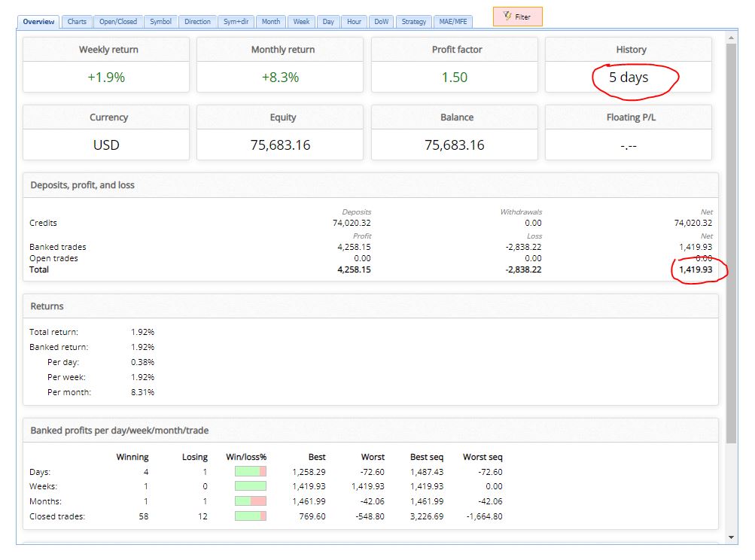
Task: Switch to the Charts tab
Action: pyautogui.click(x=77, y=22)
